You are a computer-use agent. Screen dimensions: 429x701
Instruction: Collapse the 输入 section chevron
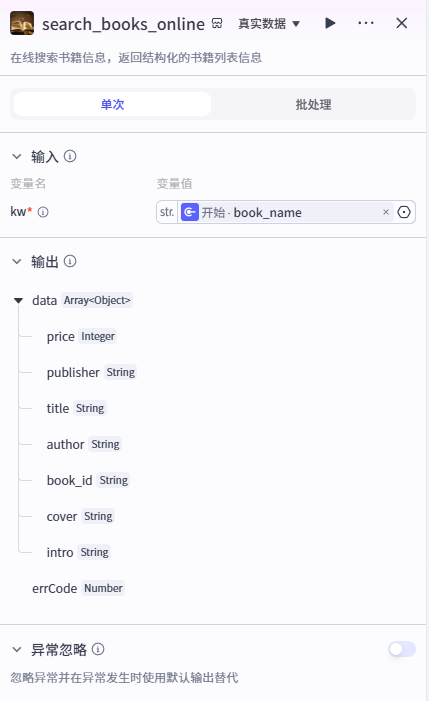(17, 156)
